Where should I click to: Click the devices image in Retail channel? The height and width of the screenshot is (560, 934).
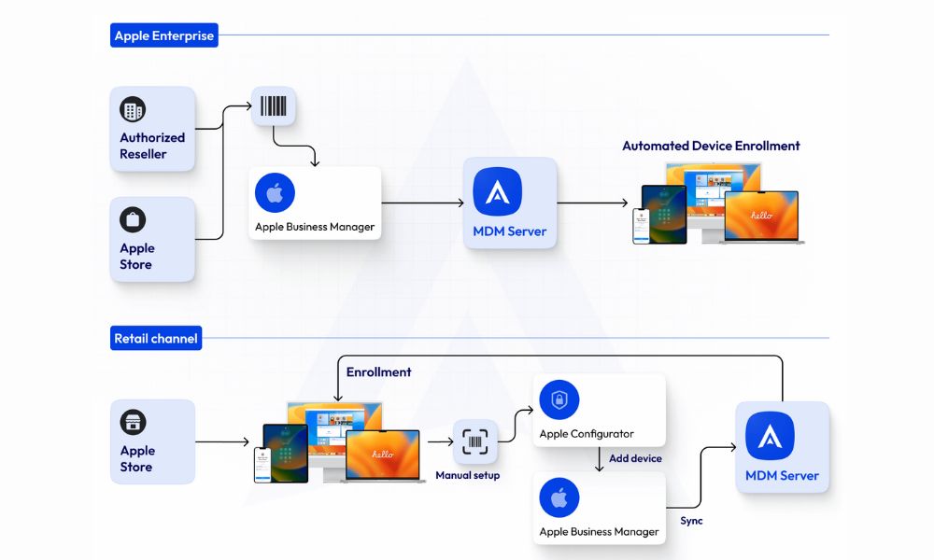click(340, 442)
